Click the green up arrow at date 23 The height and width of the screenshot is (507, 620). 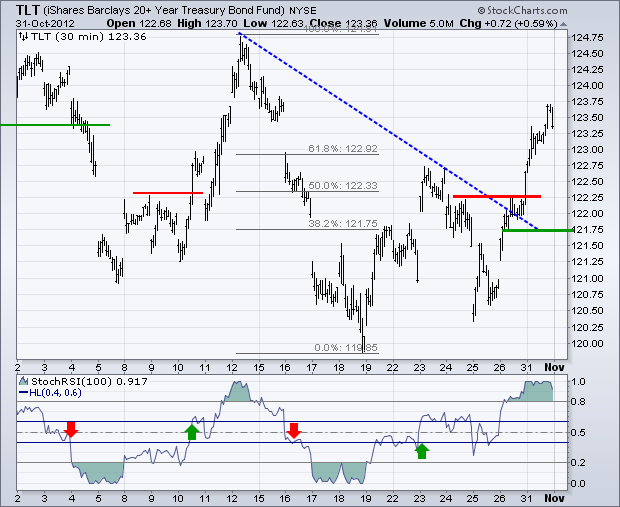point(422,451)
